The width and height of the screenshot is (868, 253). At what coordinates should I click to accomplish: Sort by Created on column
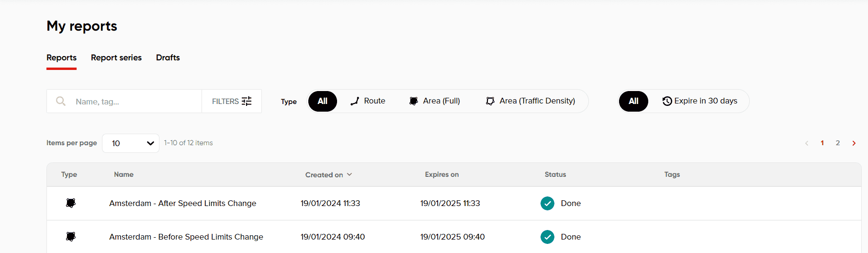coord(328,175)
